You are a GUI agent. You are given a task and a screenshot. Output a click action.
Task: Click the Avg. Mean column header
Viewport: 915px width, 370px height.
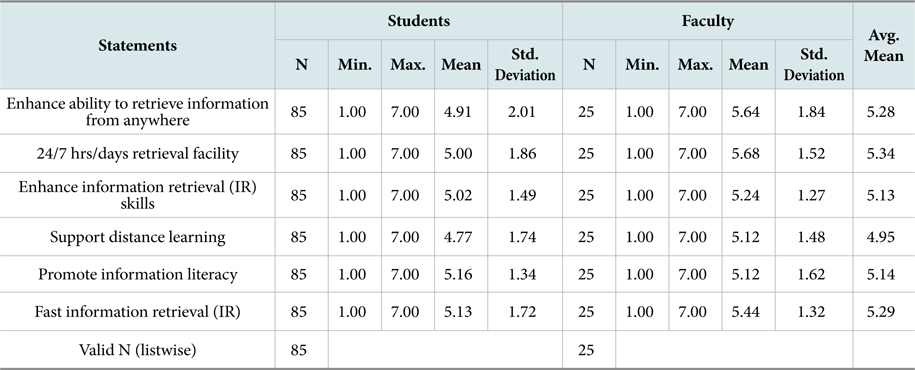pyautogui.click(x=883, y=46)
